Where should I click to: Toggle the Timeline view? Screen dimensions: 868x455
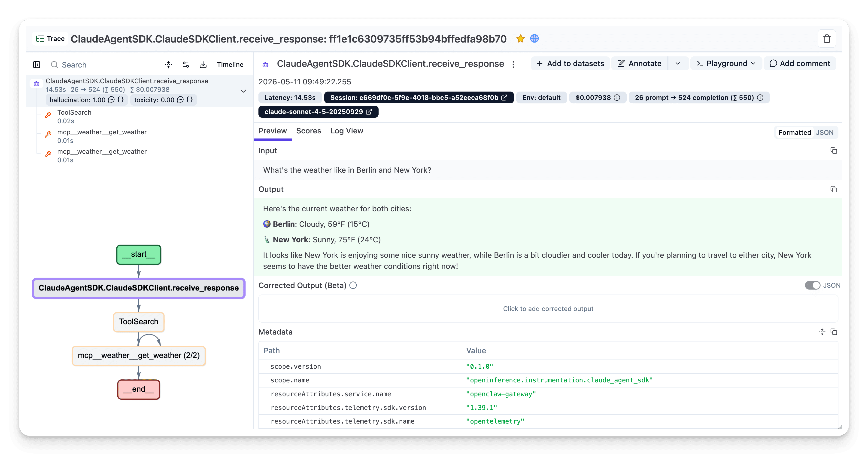[230, 65]
